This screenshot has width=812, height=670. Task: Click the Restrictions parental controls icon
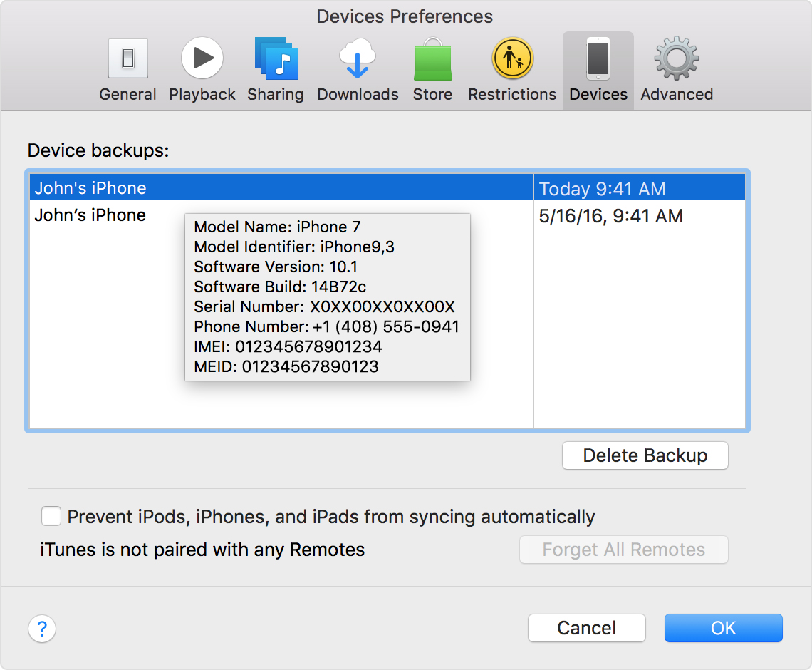coord(512,59)
